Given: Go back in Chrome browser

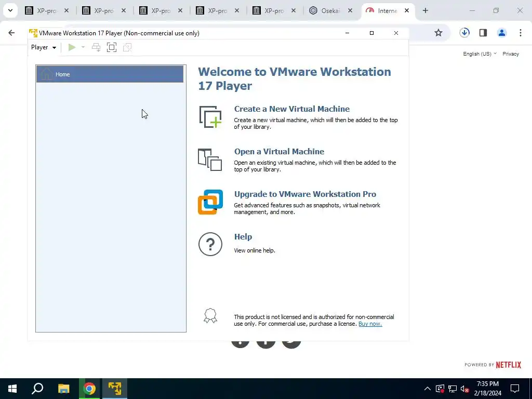Looking at the screenshot, I should pyautogui.click(x=11, y=33).
